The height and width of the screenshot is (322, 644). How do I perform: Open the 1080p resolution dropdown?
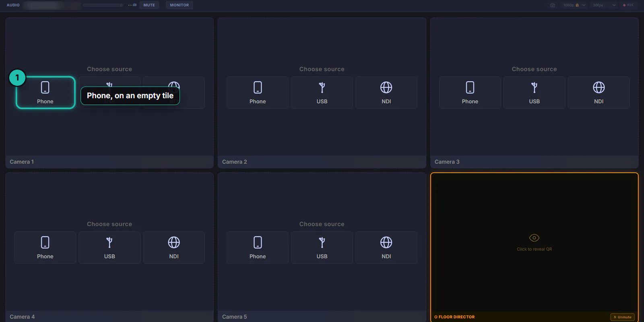pyautogui.click(x=574, y=5)
